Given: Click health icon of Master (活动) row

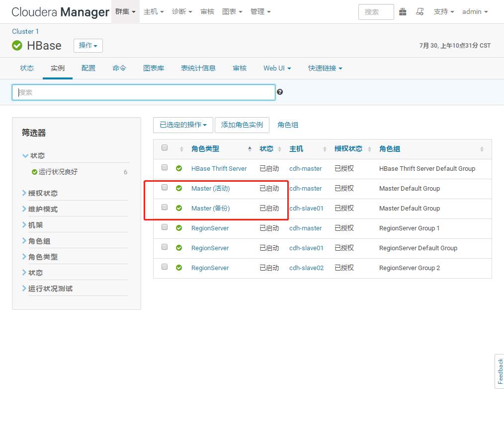Looking at the screenshot, I should (x=179, y=189).
